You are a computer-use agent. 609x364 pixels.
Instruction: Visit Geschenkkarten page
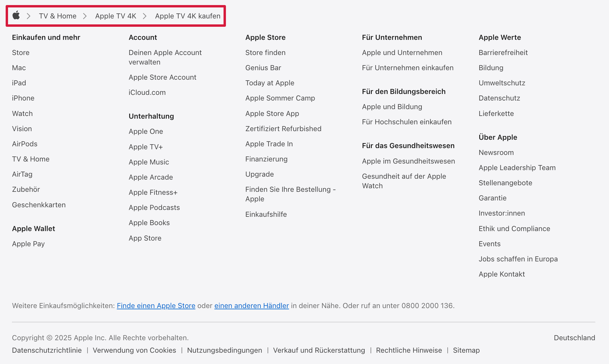(x=39, y=205)
